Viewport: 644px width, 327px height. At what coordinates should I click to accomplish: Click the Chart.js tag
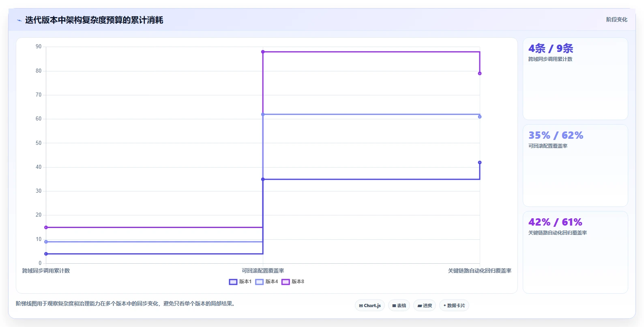tap(370, 305)
